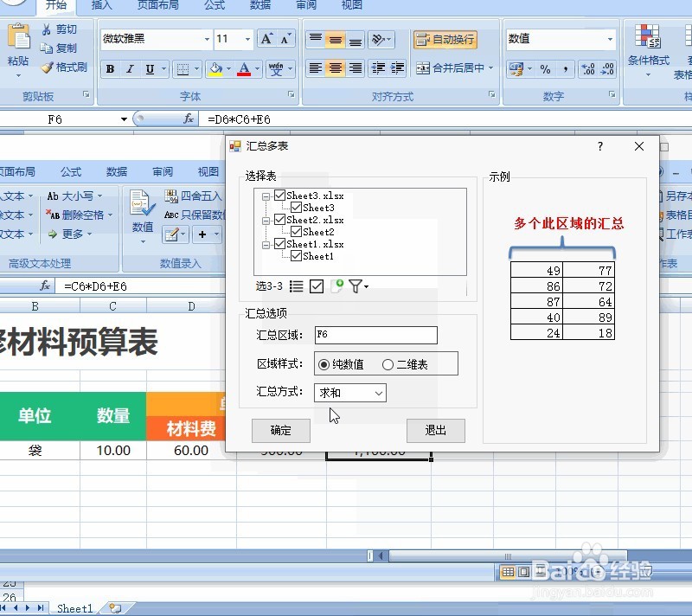Viewport: 692px width, 616px height.
Task: Click the Insert Function fx icon
Action: 189,119
